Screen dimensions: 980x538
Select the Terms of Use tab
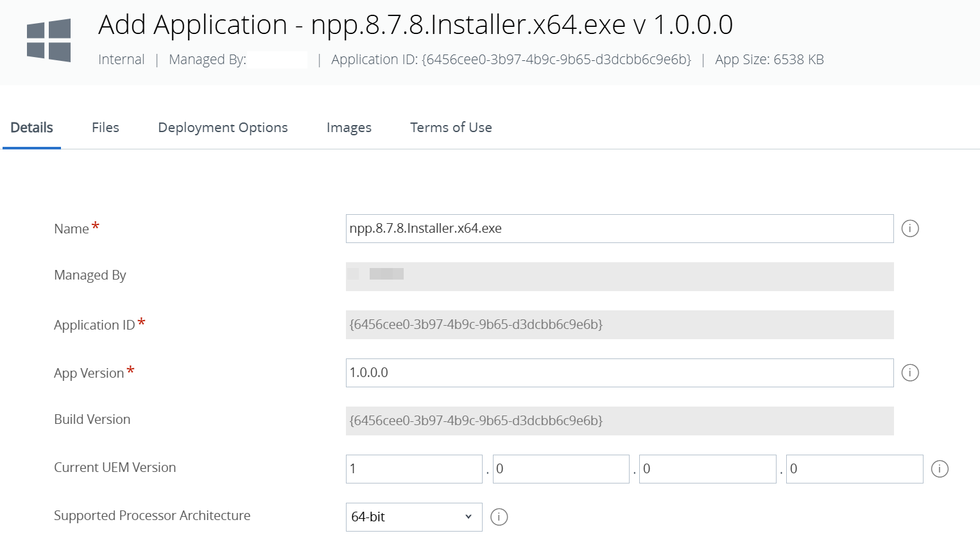451,128
